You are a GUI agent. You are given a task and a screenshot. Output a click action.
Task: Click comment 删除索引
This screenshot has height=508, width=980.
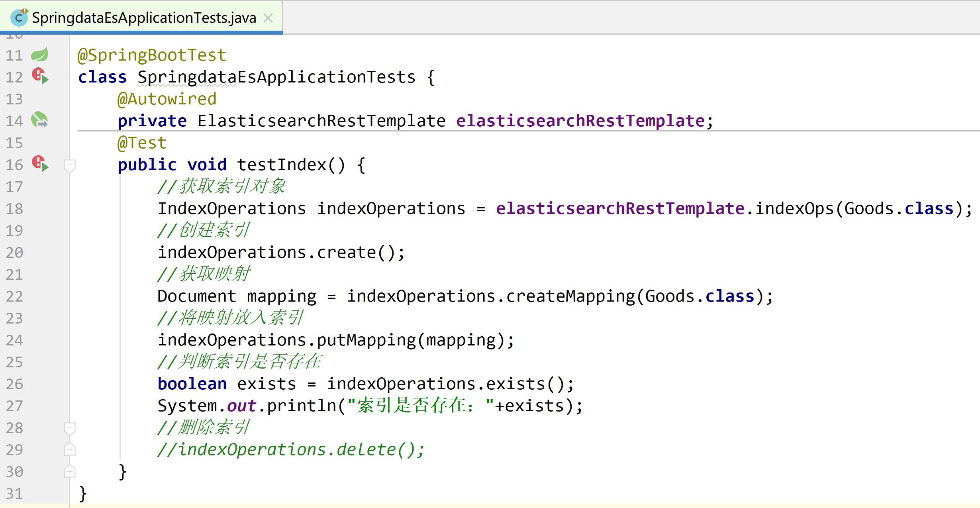(x=204, y=427)
